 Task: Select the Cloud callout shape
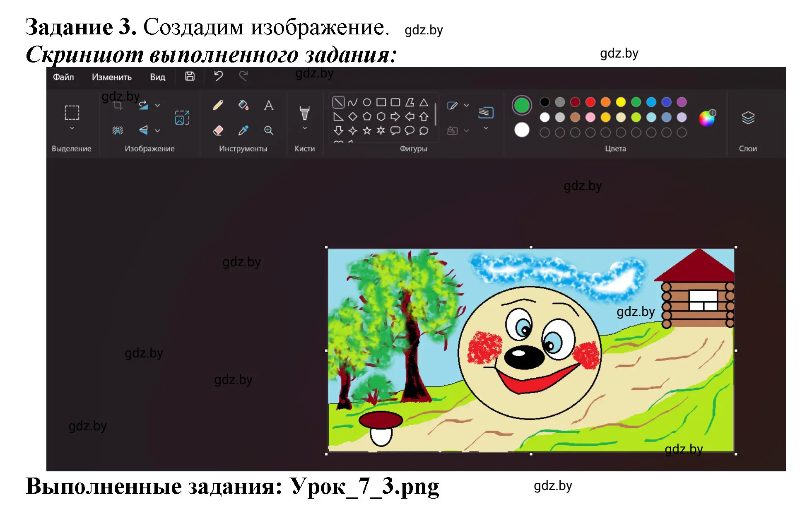click(x=424, y=131)
